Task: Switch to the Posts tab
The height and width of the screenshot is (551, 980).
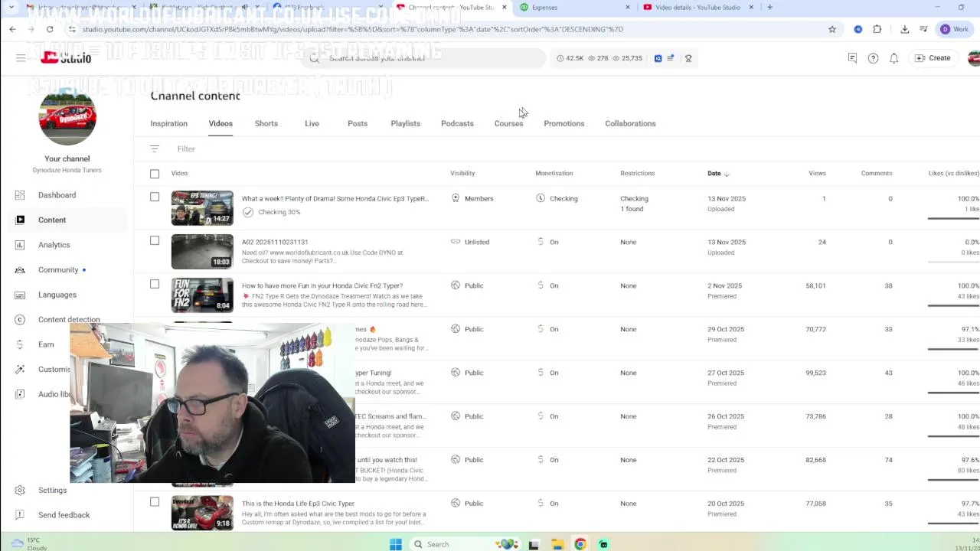Action: pos(358,123)
